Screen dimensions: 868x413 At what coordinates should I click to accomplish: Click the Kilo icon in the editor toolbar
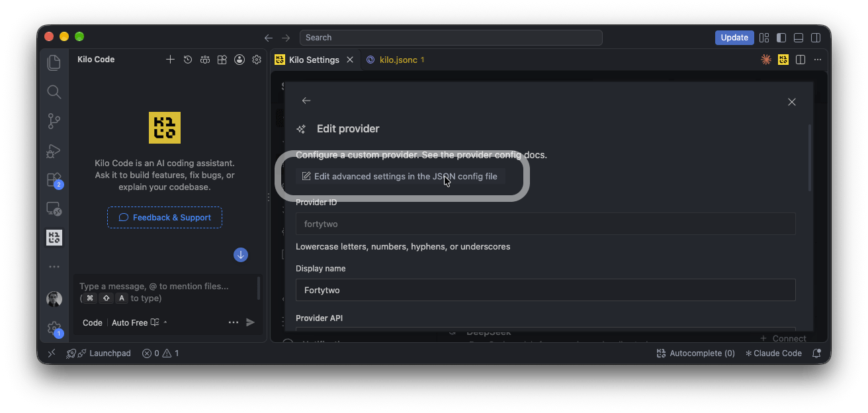point(783,60)
